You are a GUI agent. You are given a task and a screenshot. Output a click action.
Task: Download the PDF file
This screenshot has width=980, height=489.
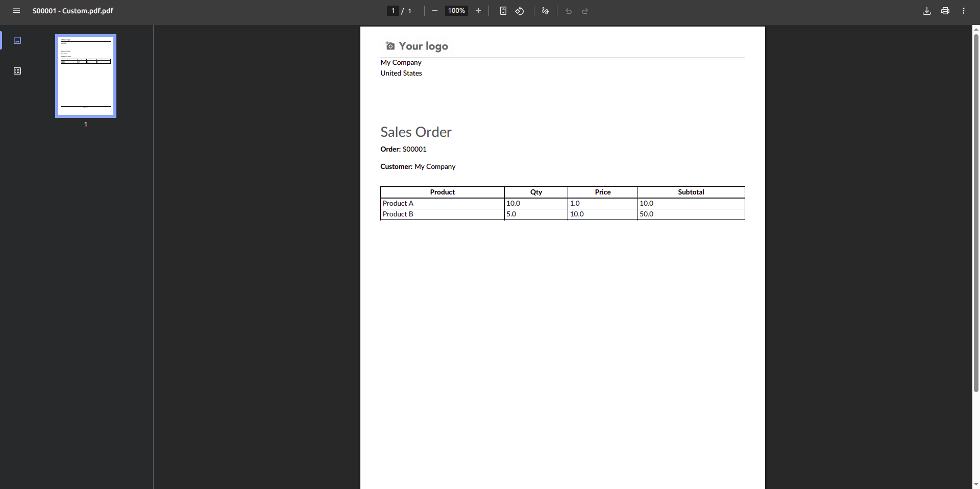click(x=927, y=11)
